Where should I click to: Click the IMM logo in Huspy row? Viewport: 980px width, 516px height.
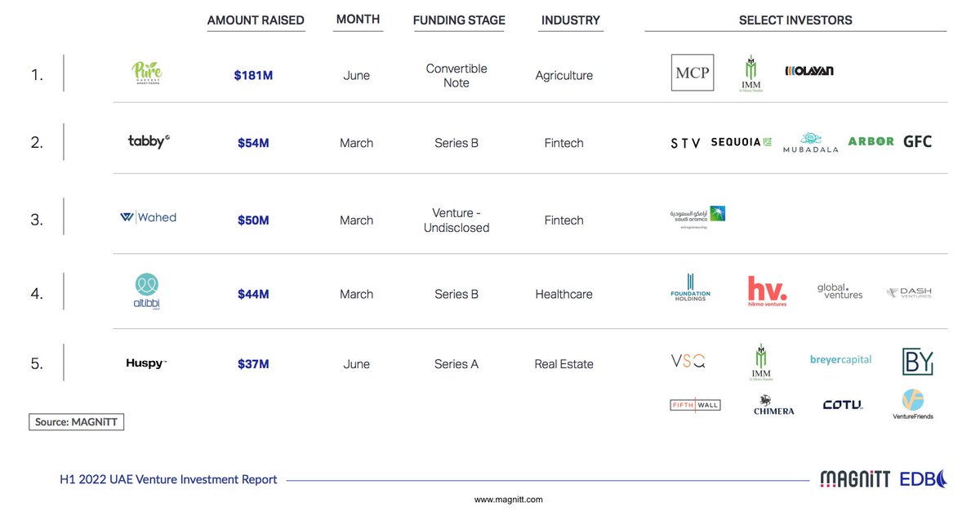tap(760, 363)
